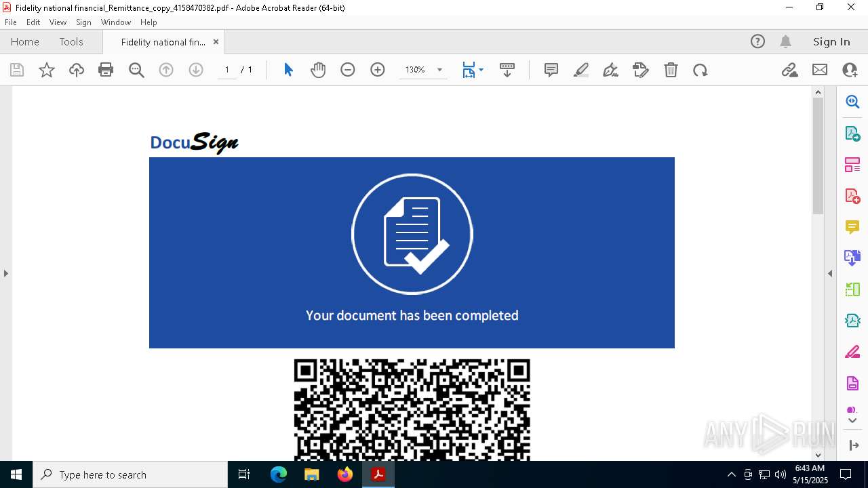Open the Windows notification center
868x488 pixels.
(846, 474)
